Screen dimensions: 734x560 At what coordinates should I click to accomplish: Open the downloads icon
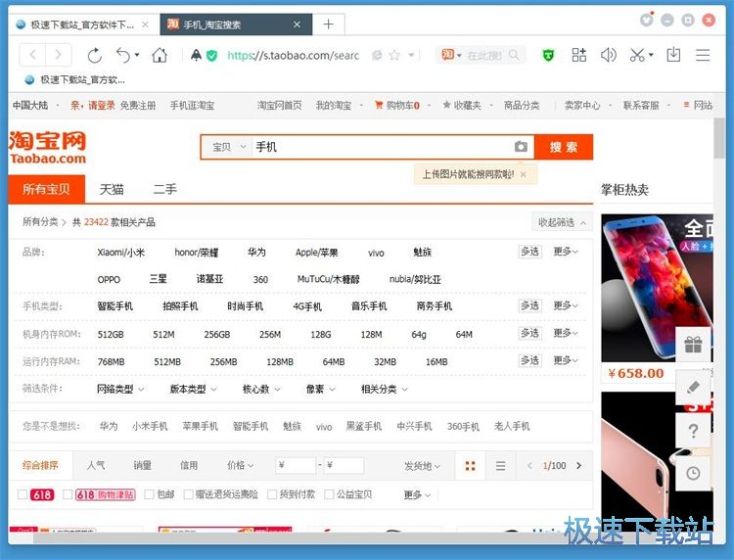673,55
